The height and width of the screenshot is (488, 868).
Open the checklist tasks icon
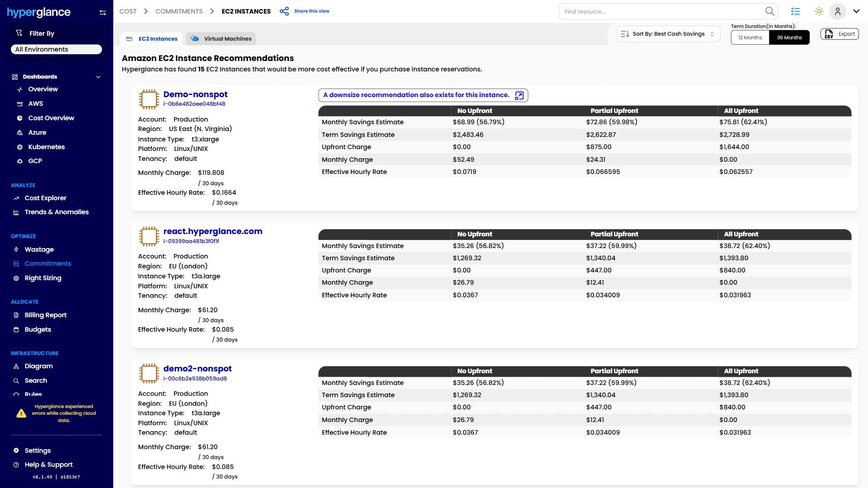click(795, 11)
